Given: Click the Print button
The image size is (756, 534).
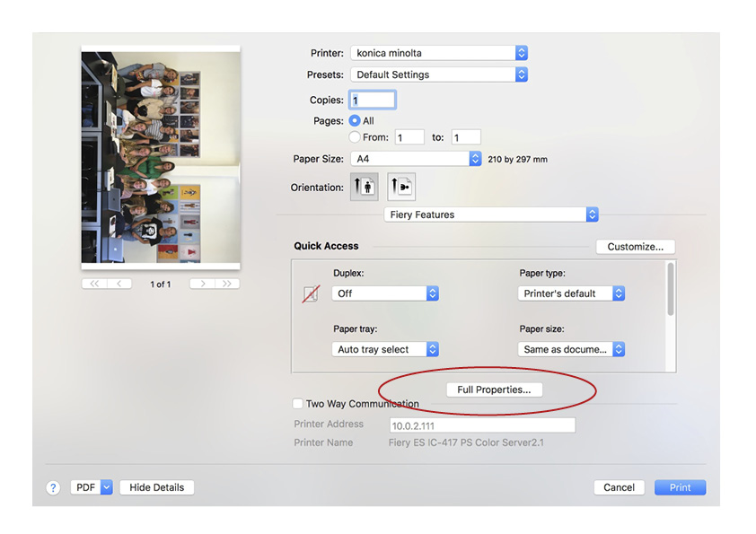Looking at the screenshot, I should tap(681, 487).
